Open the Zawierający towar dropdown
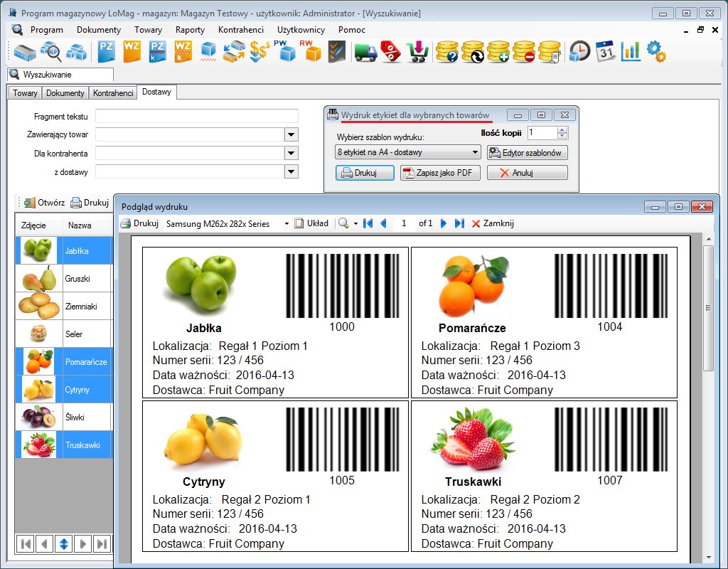The width and height of the screenshot is (728, 569). pyautogui.click(x=291, y=134)
